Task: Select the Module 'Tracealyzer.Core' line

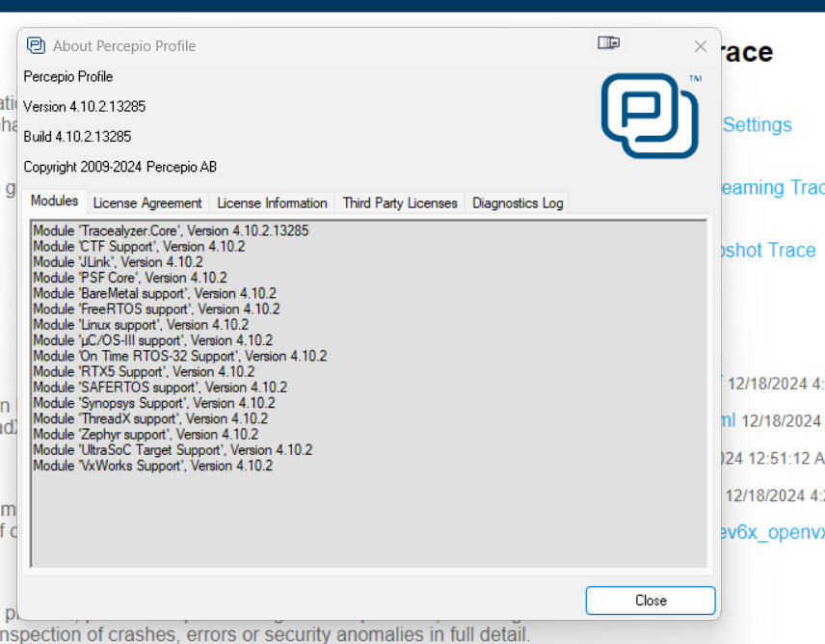Action: 171,231
